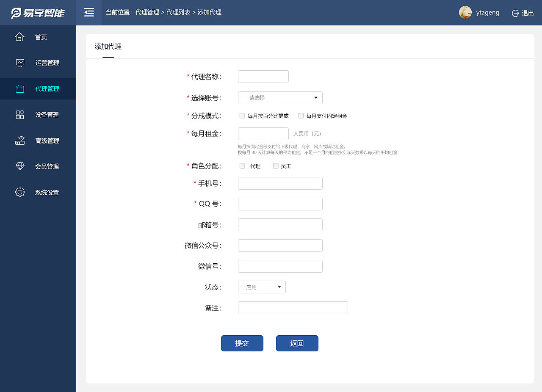The width and height of the screenshot is (542, 392).
Task: Enable the 每月按百分比提成 checkbox
Action: (242, 115)
